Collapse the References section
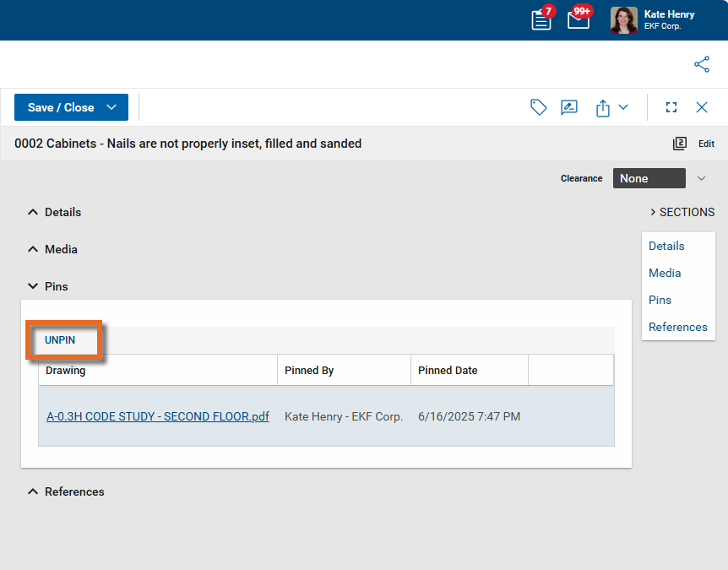 [x=33, y=491]
